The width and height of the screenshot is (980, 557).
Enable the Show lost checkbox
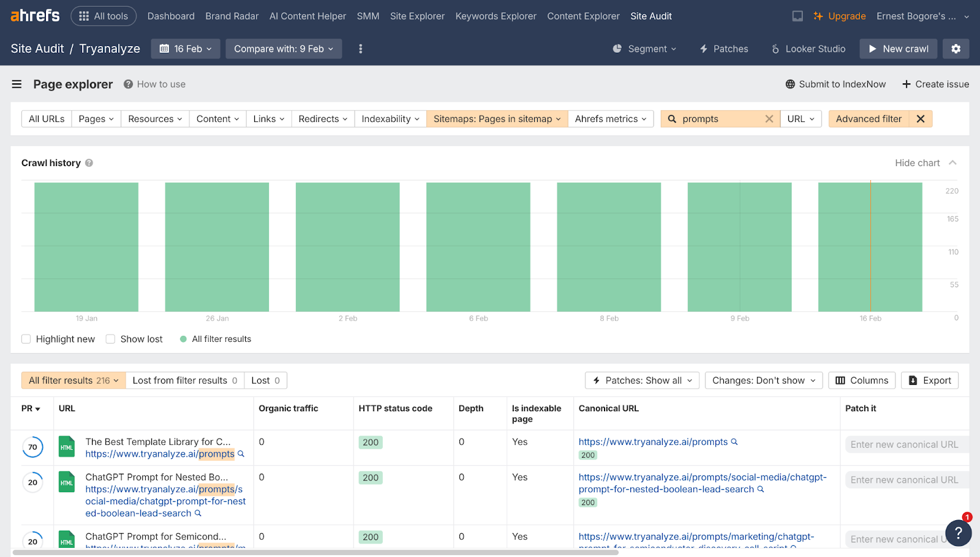[110, 339]
